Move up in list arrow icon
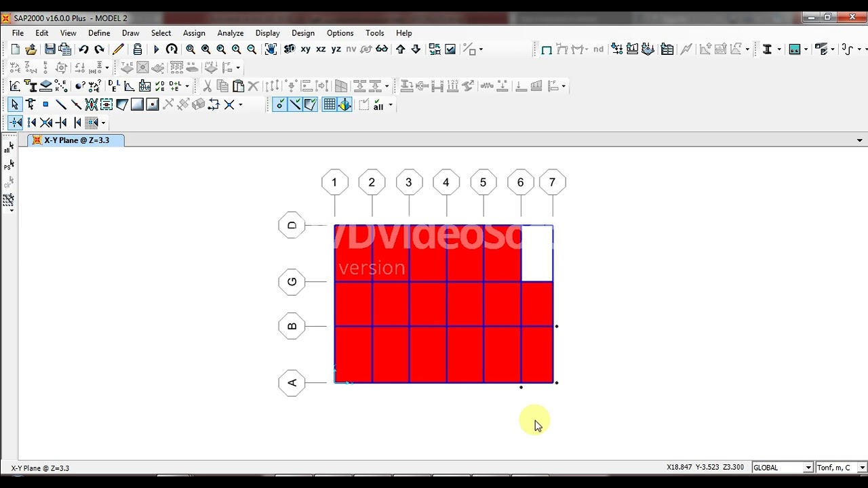868x488 pixels. (400, 49)
